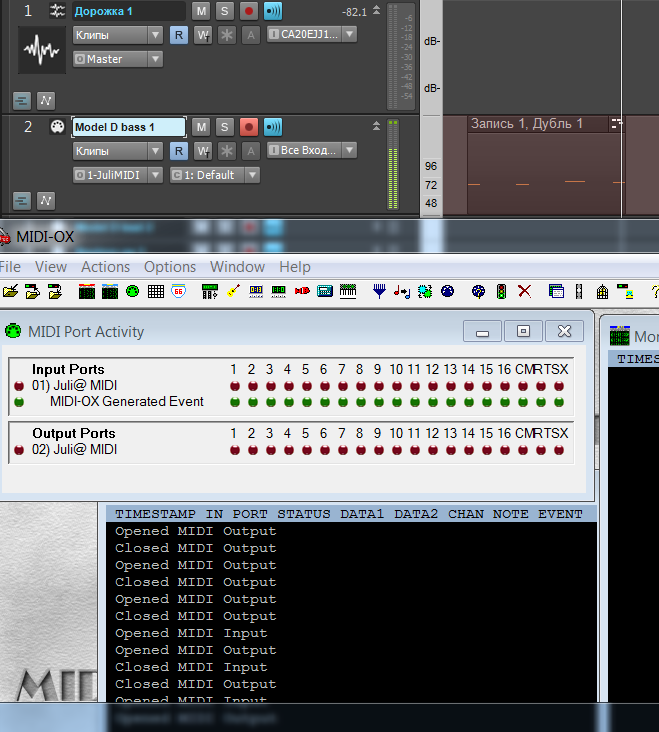Close the MIDI Port Activity window
The width and height of the screenshot is (659, 732).
pyautogui.click(x=564, y=331)
